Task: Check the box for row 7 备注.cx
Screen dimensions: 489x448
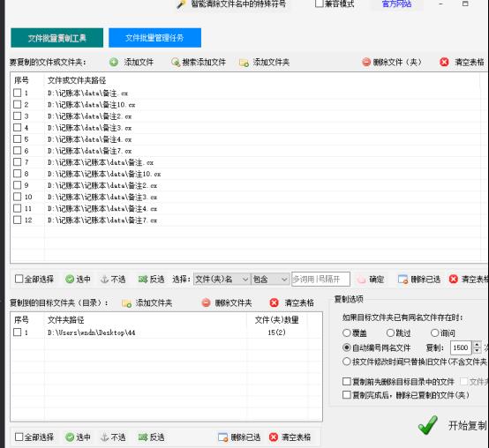Action: click(x=18, y=162)
